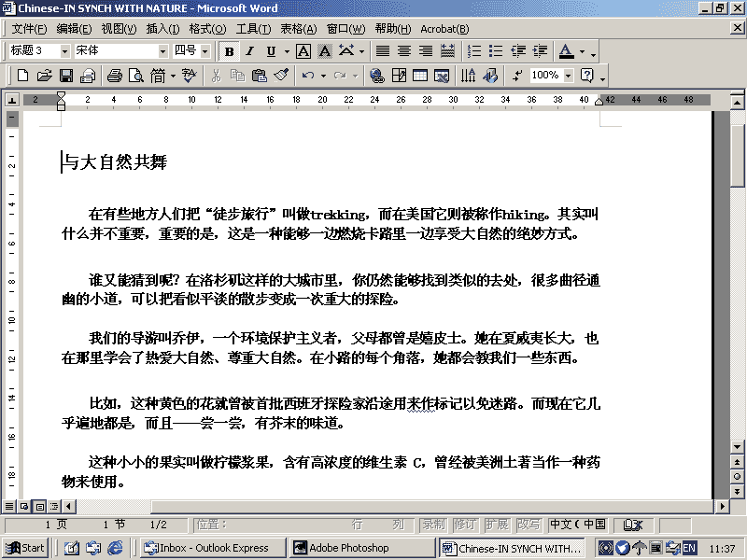Click the font color A swatch

tap(567, 51)
